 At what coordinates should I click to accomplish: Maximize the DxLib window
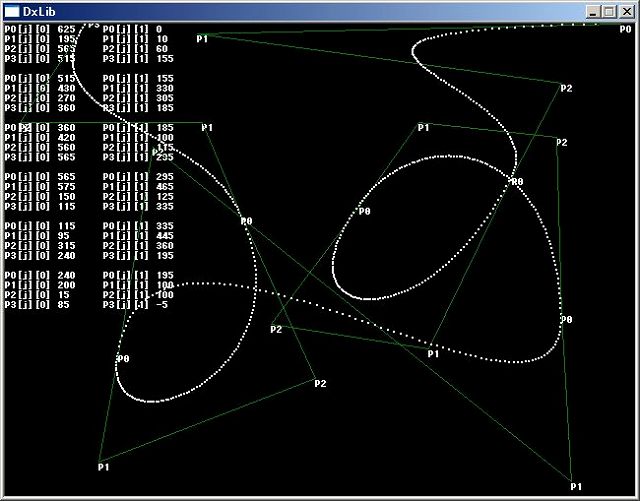point(609,12)
